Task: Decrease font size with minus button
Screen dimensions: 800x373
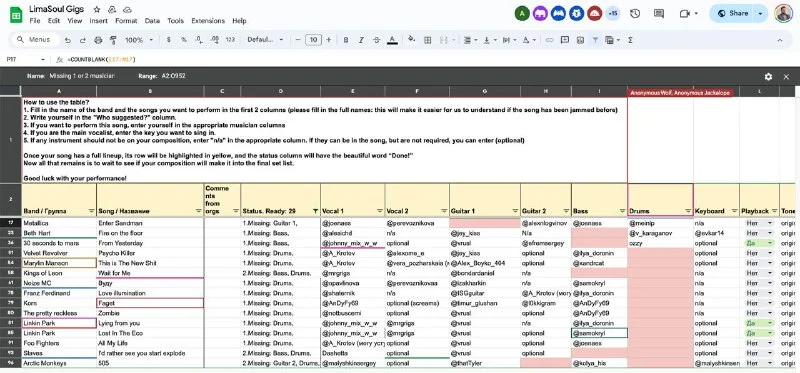Action: coord(298,40)
